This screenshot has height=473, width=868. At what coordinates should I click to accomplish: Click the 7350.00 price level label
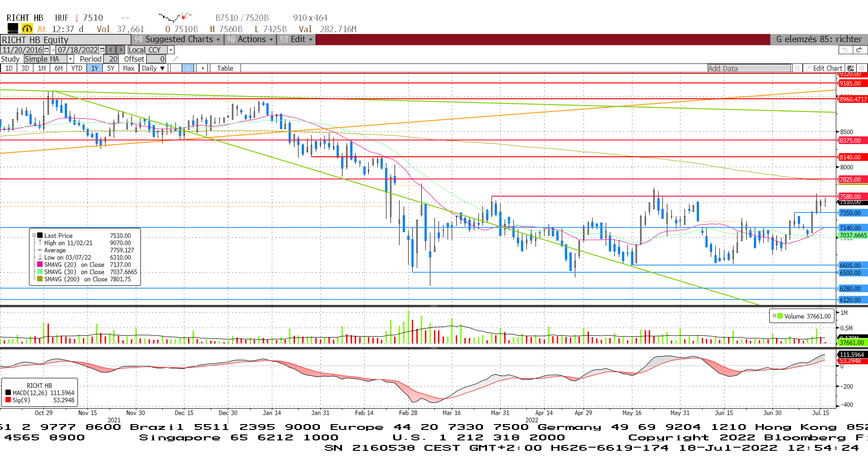[x=852, y=213]
